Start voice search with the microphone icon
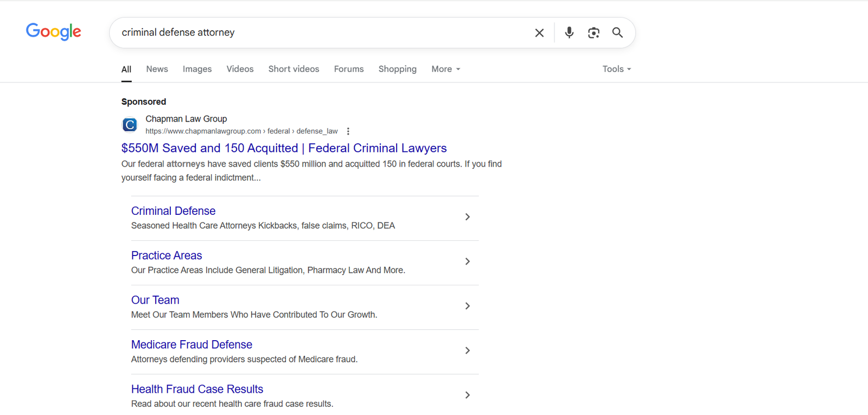 [569, 33]
